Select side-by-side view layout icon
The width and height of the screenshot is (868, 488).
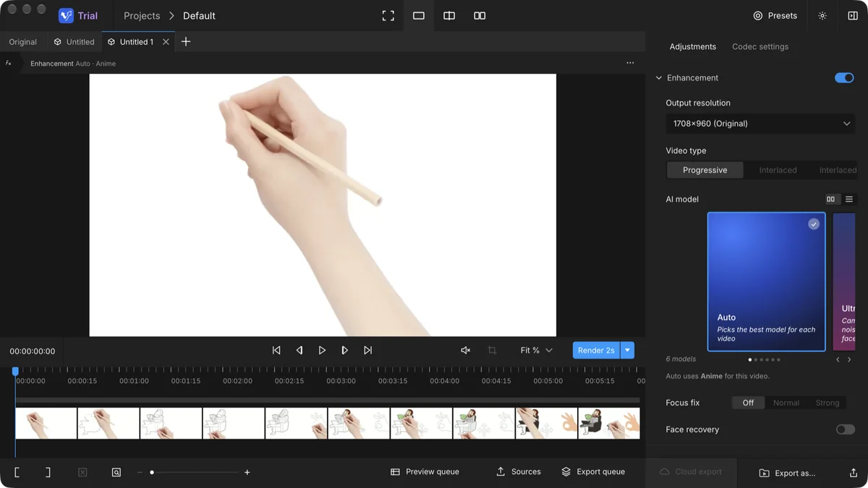[x=480, y=16]
